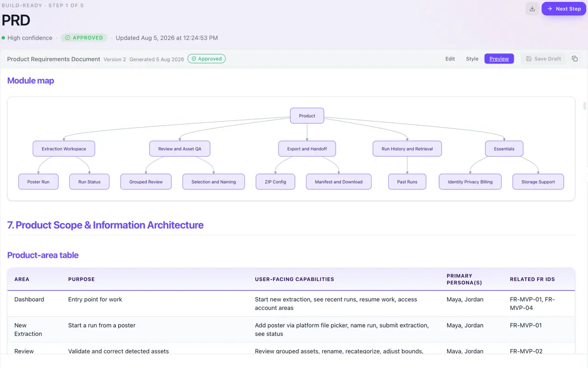
Task: Click the Next Step button
Action: pyautogui.click(x=564, y=9)
